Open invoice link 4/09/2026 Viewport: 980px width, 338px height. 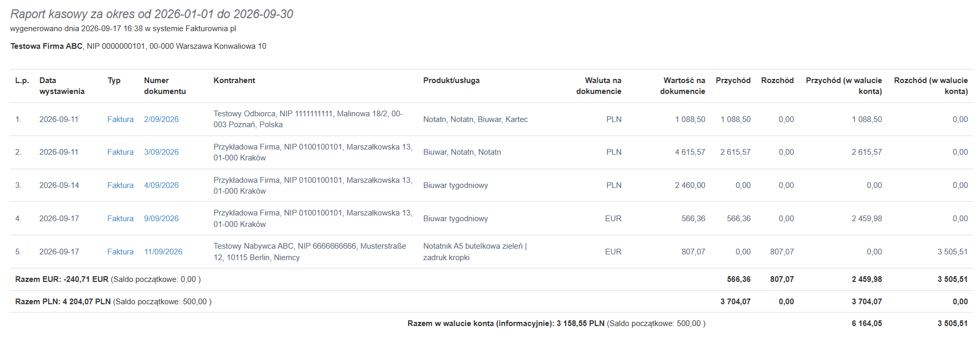[161, 185]
